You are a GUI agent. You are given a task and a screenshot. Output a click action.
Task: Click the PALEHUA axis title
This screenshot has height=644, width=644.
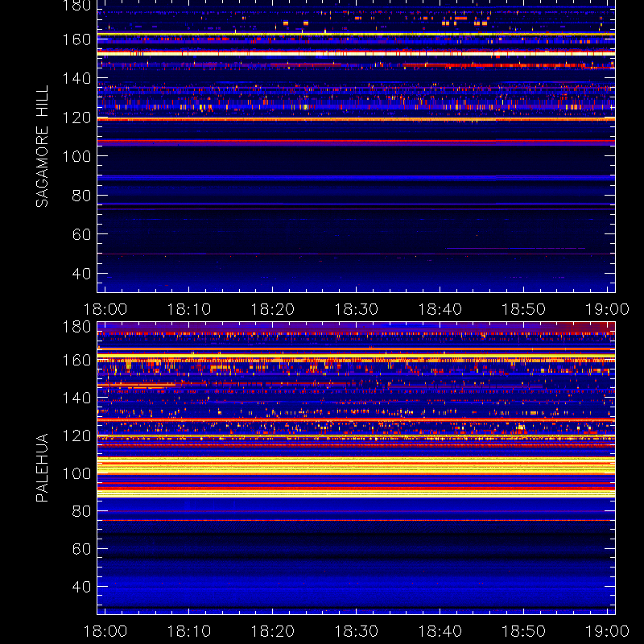[42, 468]
